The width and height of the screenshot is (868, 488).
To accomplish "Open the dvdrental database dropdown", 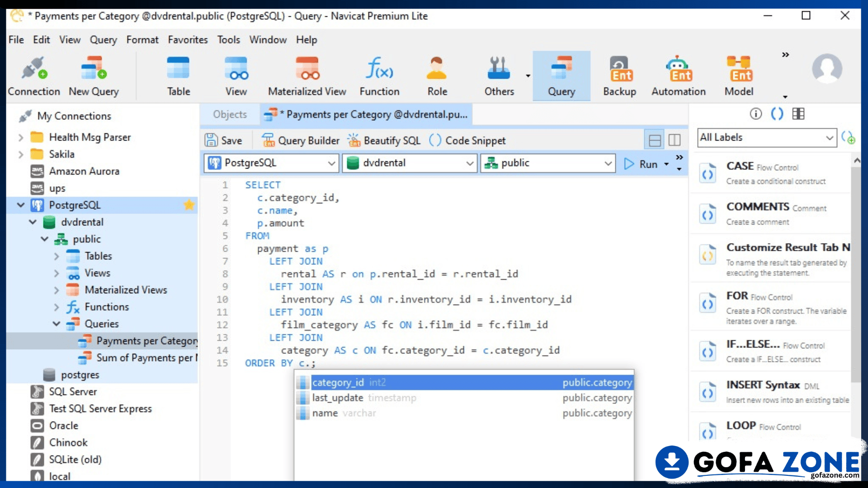I will point(410,163).
